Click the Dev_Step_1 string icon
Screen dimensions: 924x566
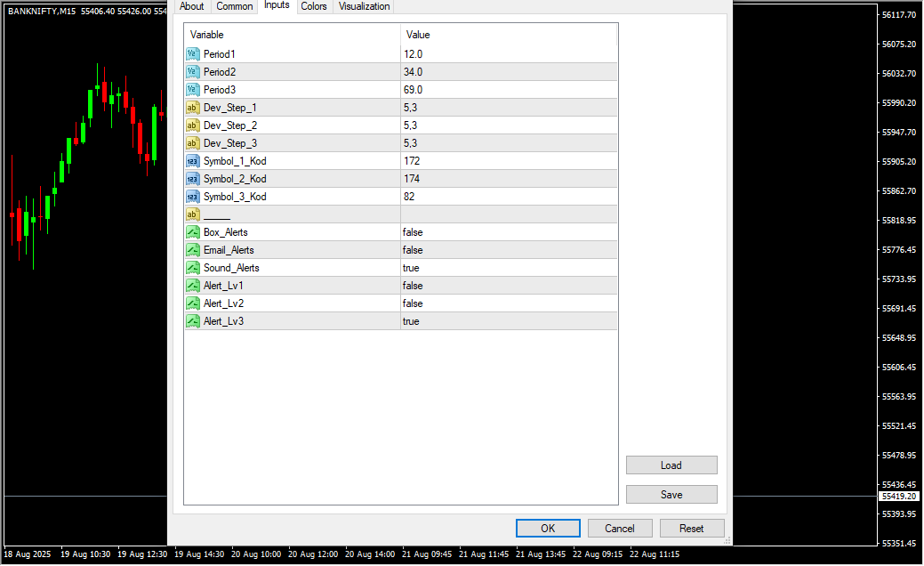pos(193,108)
